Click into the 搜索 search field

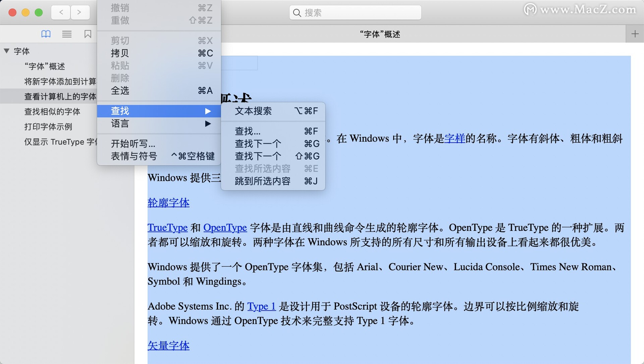355,13
